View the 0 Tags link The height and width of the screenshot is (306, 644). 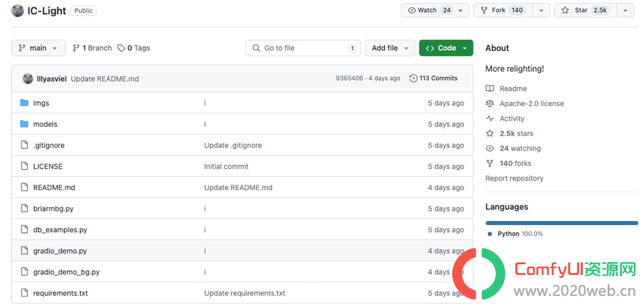click(134, 48)
